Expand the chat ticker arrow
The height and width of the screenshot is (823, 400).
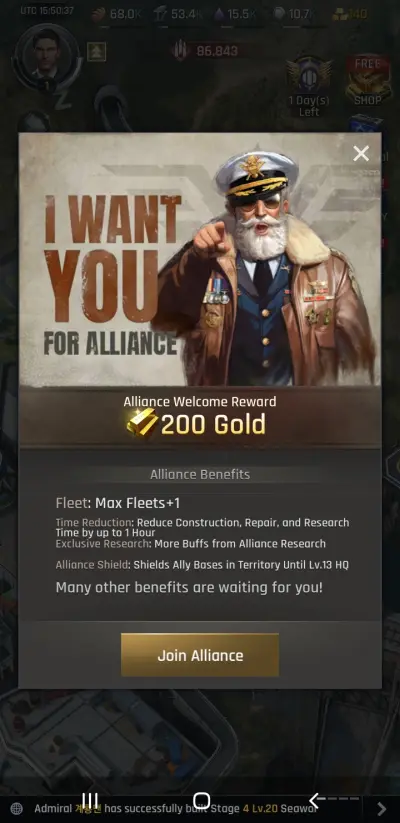[382, 809]
